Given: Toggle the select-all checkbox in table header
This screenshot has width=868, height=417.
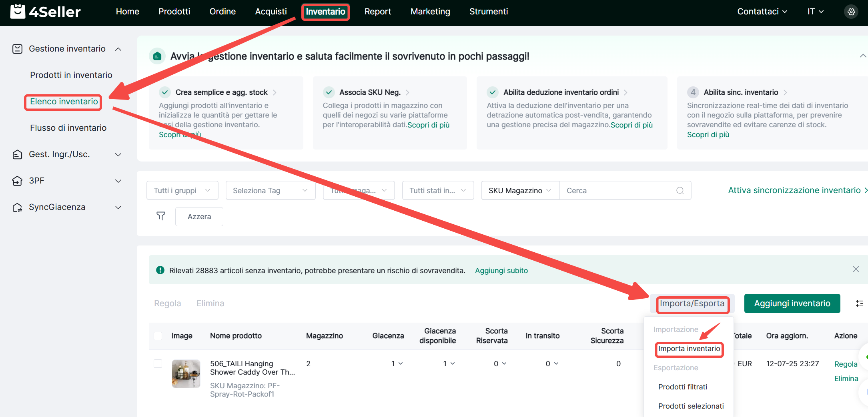Looking at the screenshot, I should pos(158,336).
